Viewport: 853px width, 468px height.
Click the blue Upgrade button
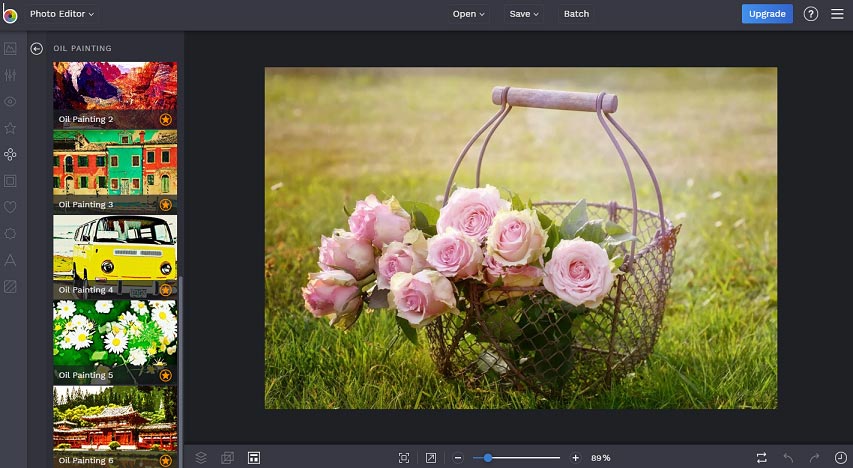click(x=767, y=14)
